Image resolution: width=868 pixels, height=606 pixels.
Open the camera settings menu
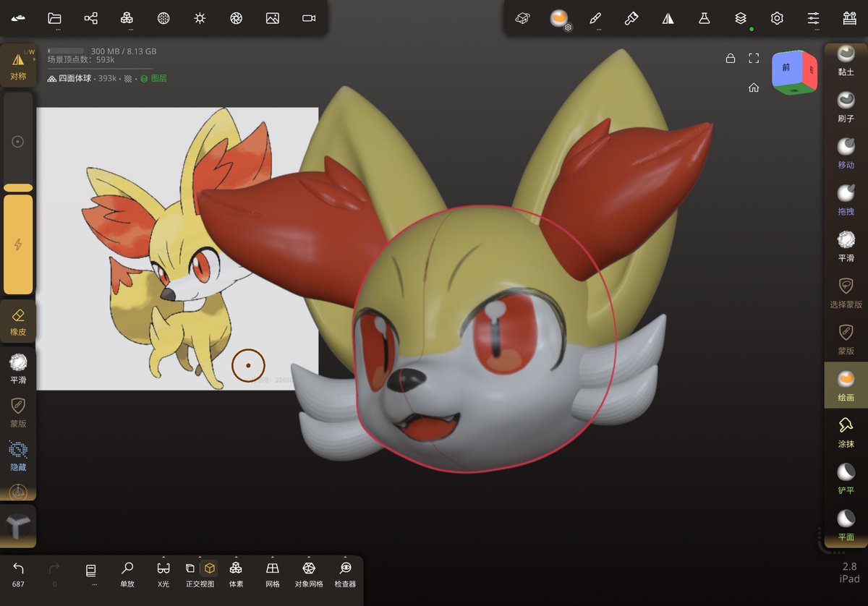tap(309, 18)
